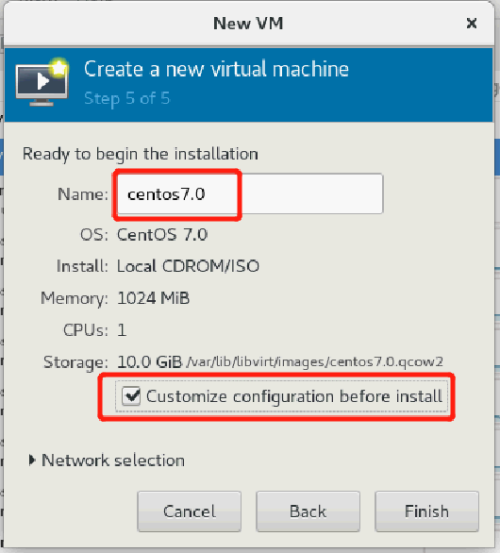Click the Finish button
The image size is (500, 553).
pos(427,511)
